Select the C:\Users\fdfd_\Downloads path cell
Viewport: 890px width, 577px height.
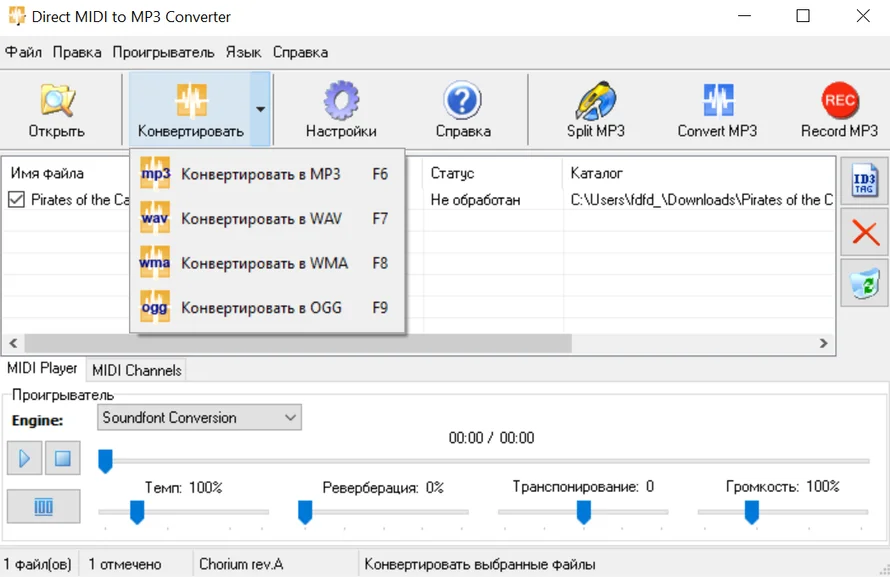(702, 200)
